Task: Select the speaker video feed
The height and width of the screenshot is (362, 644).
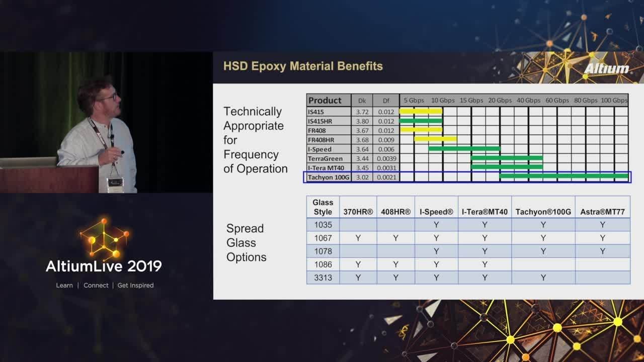Action: 106,123
